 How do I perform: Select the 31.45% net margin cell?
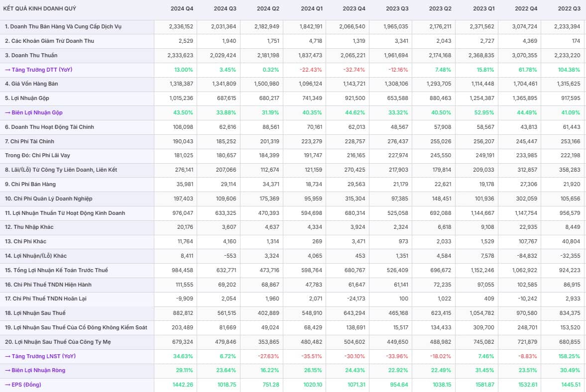(x=484, y=370)
